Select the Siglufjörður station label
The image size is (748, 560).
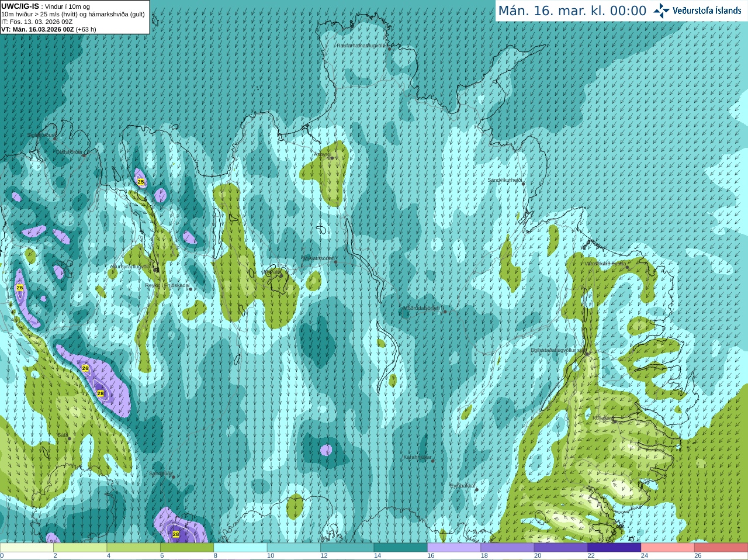pyautogui.click(x=42, y=135)
